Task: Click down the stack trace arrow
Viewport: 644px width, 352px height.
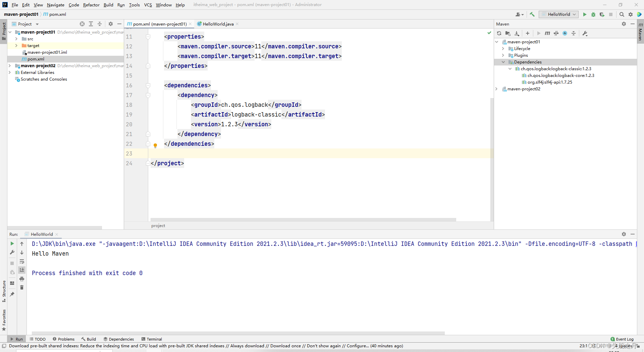Action: point(22,253)
